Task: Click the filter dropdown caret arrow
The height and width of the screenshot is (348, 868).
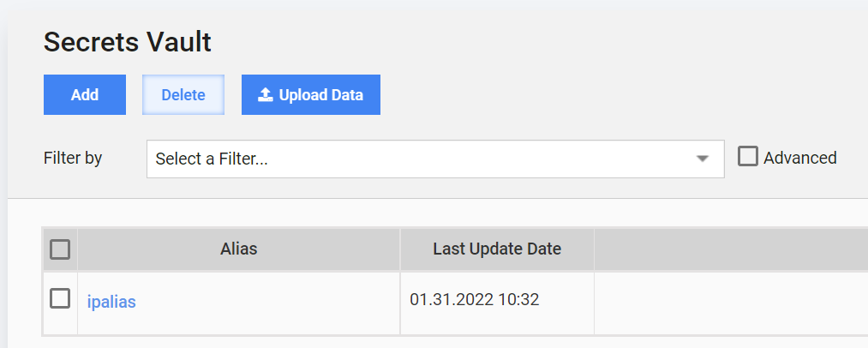Action: pyautogui.click(x=703, y=159)
